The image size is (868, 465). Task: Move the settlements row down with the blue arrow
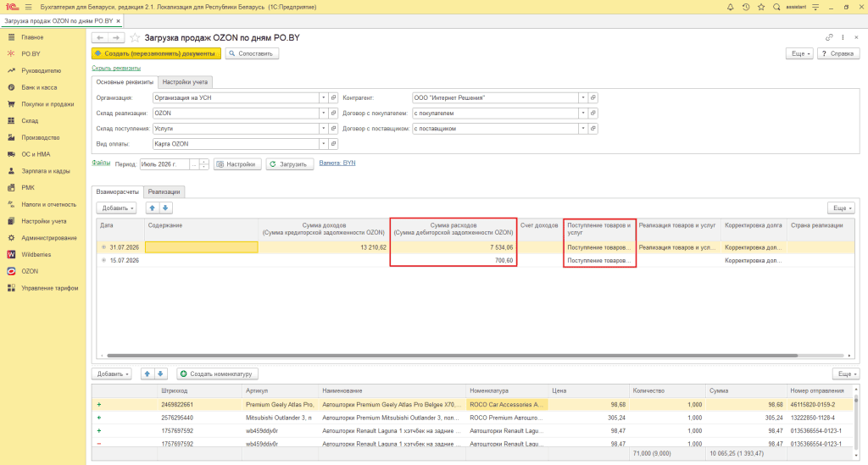(x=165, y=208)
